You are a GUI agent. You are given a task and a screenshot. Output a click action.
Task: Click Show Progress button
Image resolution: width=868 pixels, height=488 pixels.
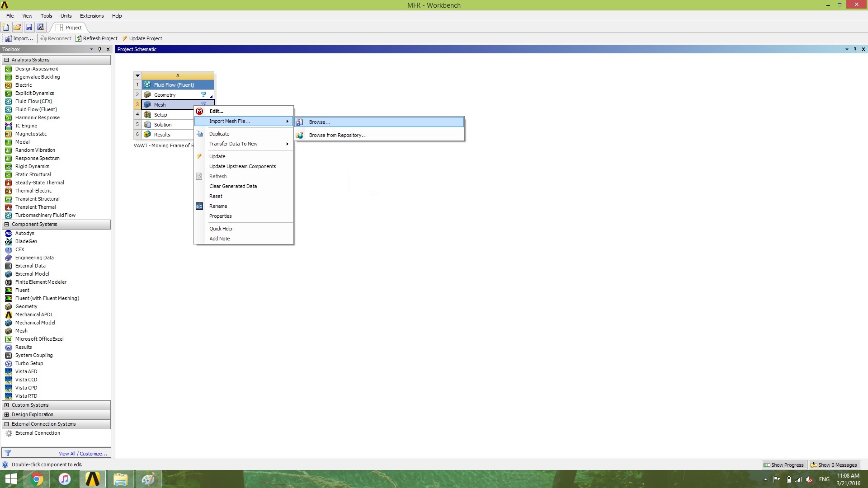[x=784, y=465]
